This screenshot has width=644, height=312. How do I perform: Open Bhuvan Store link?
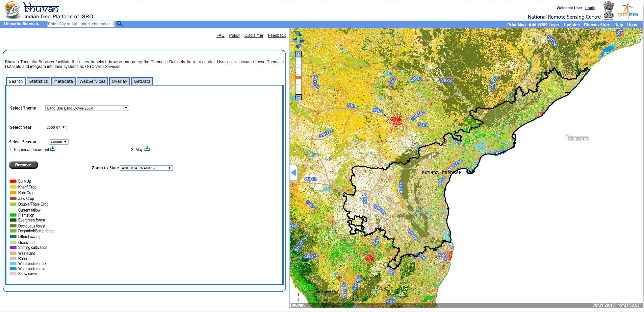pyautogui.click(x=597, y=25)
